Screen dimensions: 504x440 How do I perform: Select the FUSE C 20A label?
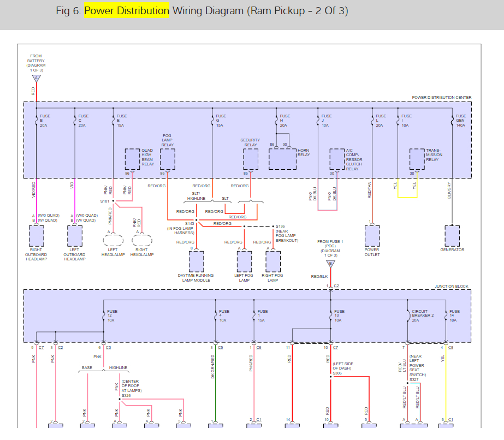pyautogui.click(x=83, y=121)
